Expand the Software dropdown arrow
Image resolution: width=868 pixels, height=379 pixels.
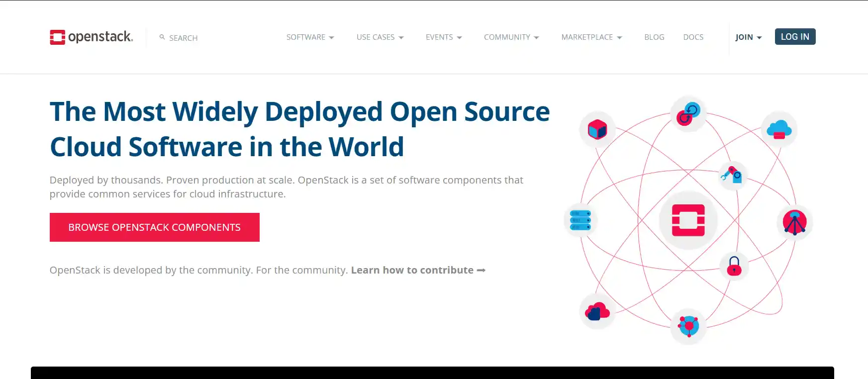point(331,38)
